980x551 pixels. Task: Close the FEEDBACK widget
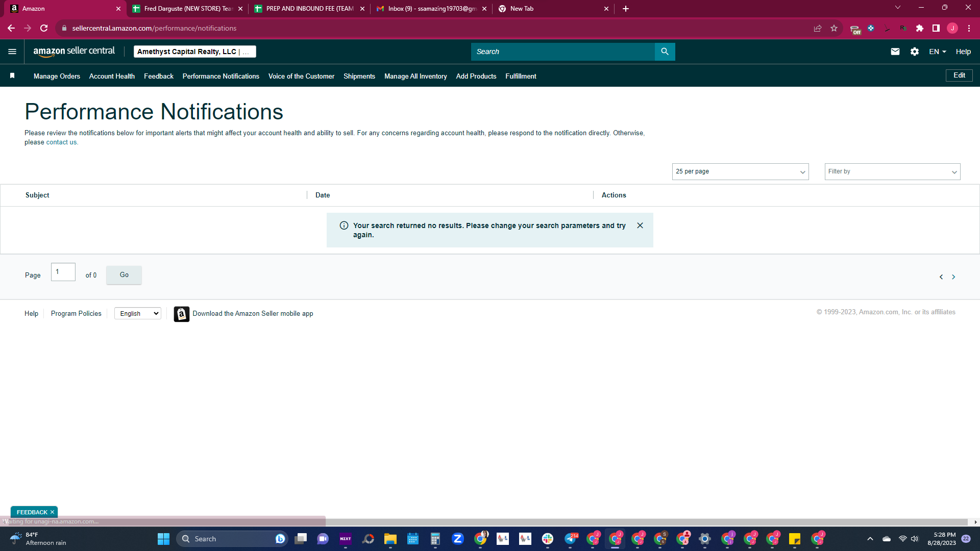(52, 512)
